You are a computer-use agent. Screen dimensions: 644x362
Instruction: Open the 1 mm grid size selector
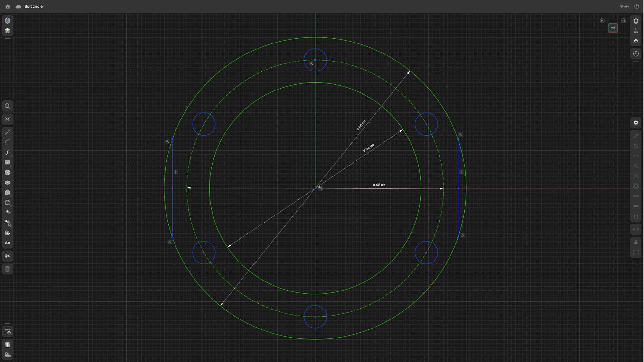636,31
